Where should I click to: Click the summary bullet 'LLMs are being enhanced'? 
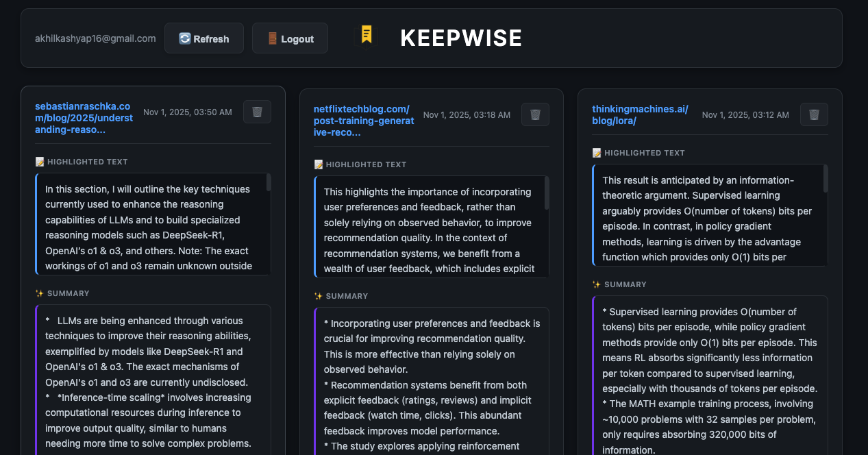pyautogui.click(x=148, y=351)
